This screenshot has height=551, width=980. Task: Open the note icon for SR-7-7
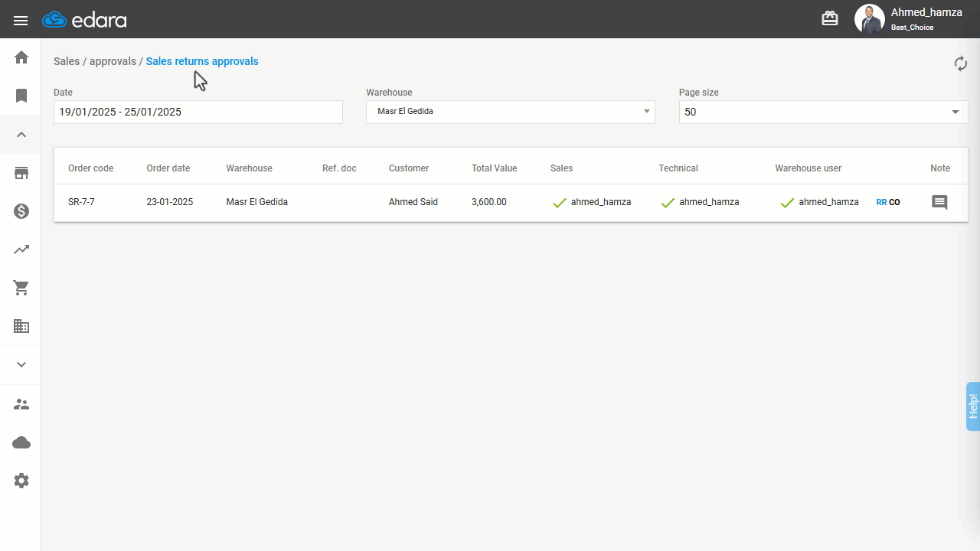[x=939, y=203]
